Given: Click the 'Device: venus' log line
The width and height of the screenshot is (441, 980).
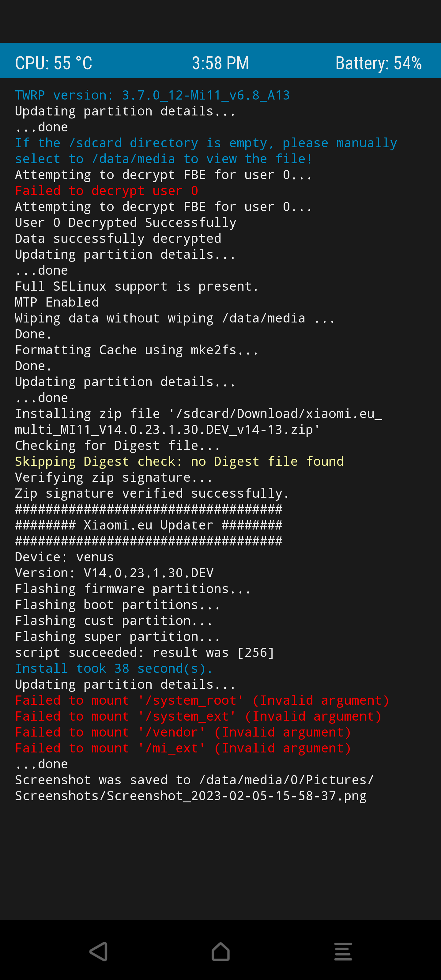Looking at the screenshot, I should click(64, 557).
